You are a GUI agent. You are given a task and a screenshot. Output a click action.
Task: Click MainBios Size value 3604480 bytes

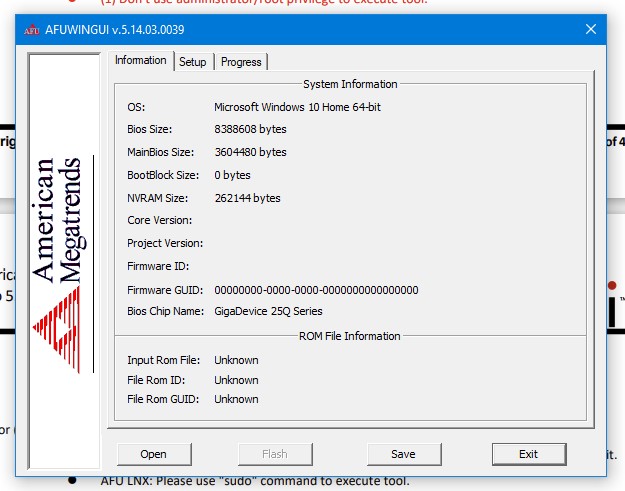pos(250,152)
